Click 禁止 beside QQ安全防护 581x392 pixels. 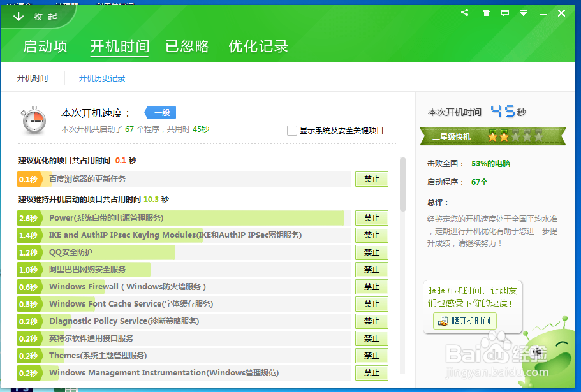click(372, 252)
